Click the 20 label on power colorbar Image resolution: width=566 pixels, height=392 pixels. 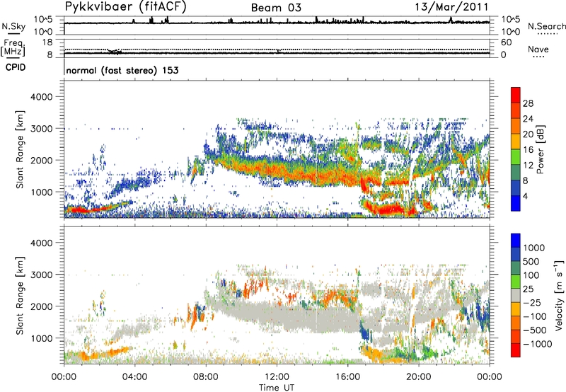[528, 134]
